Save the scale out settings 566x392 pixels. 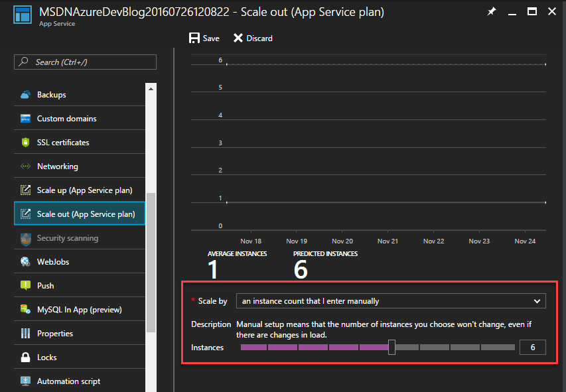coord(204,38)
